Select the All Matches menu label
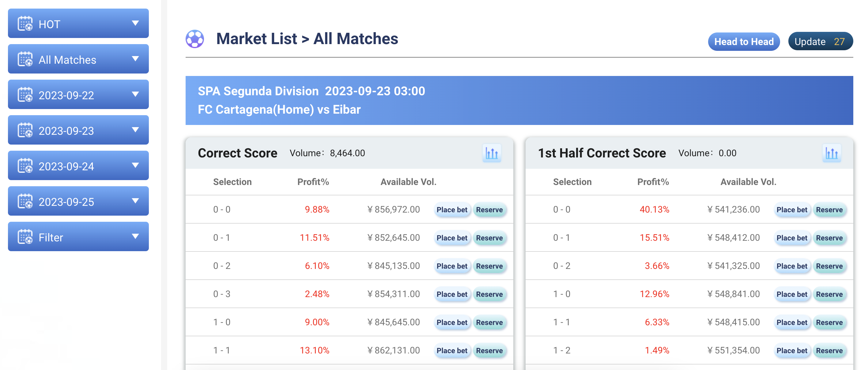The width and height of the screenshot is (868, 370). pyautogui.click(x=67, y=60)
